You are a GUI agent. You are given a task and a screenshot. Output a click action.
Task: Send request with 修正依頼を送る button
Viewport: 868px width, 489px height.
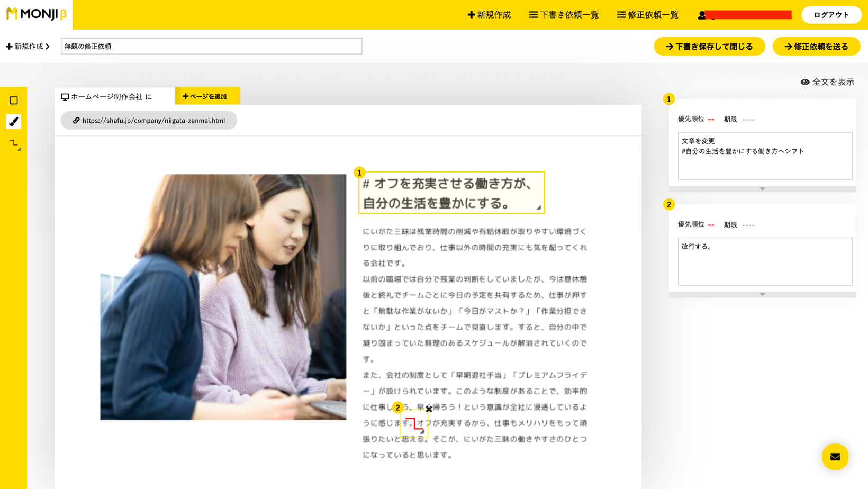tap(816, 47)
